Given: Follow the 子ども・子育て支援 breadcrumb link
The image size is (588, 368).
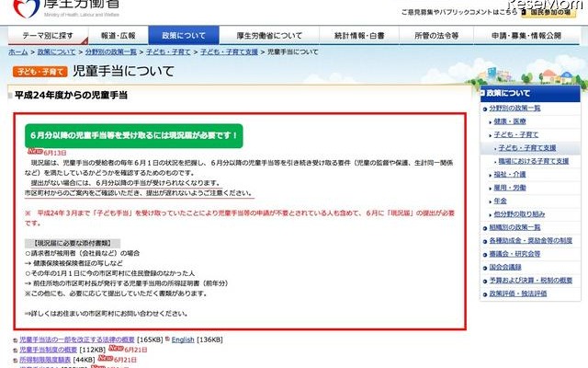Looking at the screenshot, I should [x=229, y=52].
